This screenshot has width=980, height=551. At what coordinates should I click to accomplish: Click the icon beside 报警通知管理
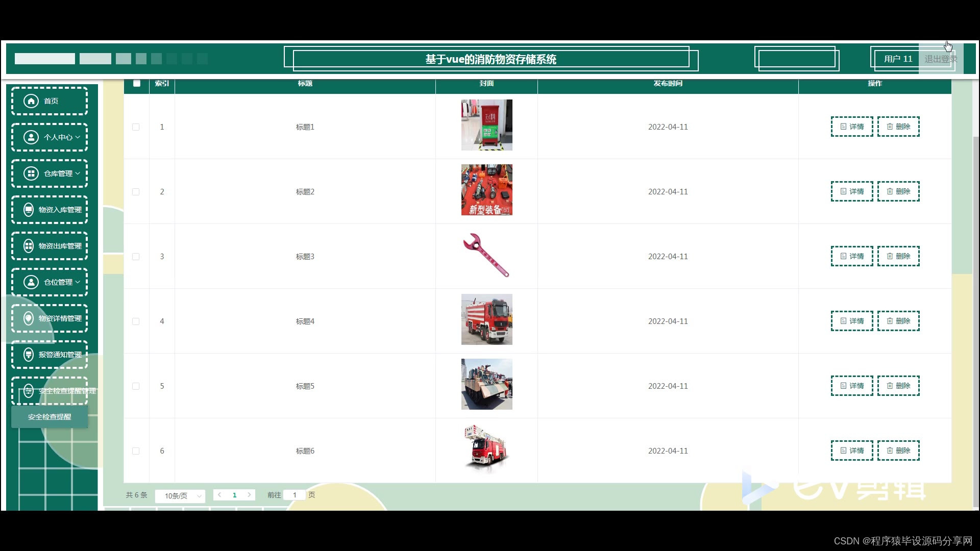click(x=29, y=355)
